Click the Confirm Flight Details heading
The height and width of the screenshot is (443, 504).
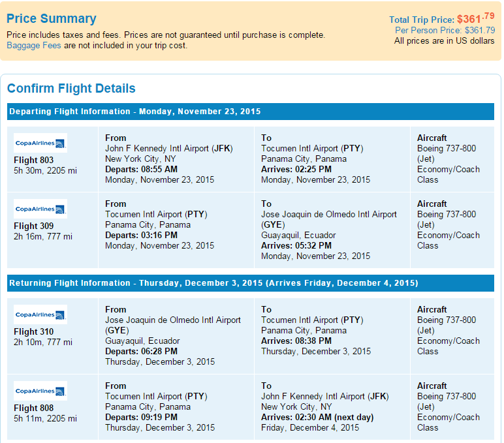point(71,88)
